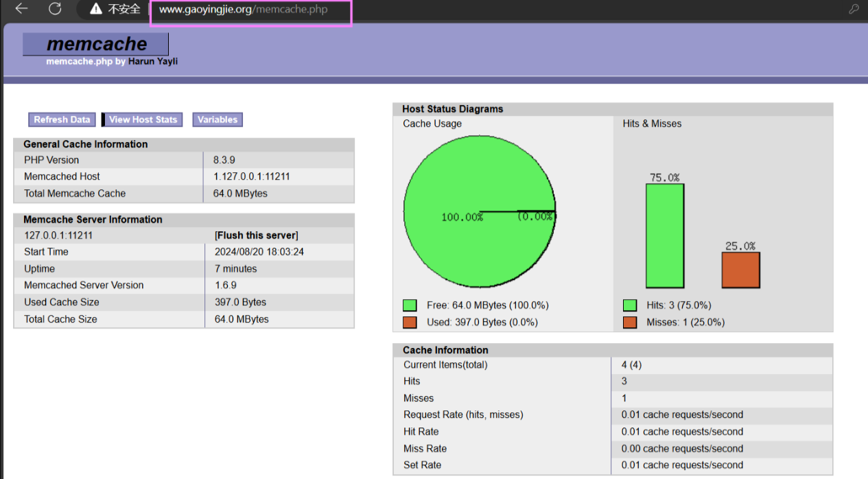The image size is (868, 479).
Task: Click the PHP Version value 8.3.9
Action: click(224, 160)
